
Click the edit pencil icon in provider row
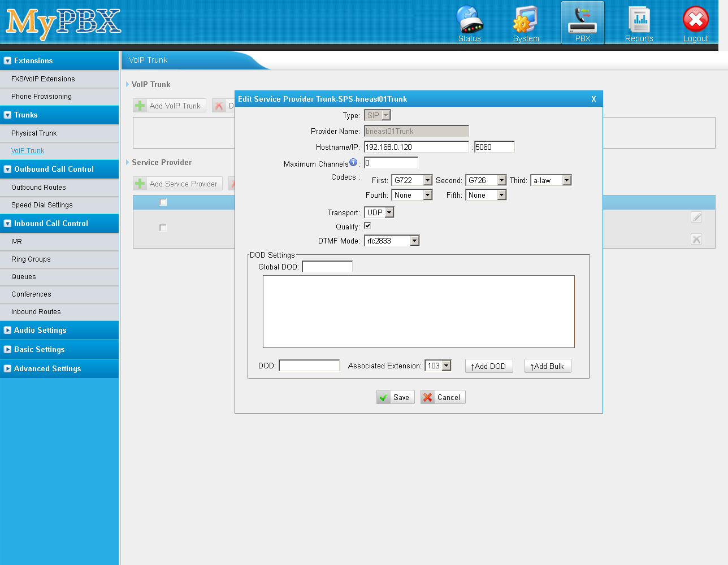(696, 217)
